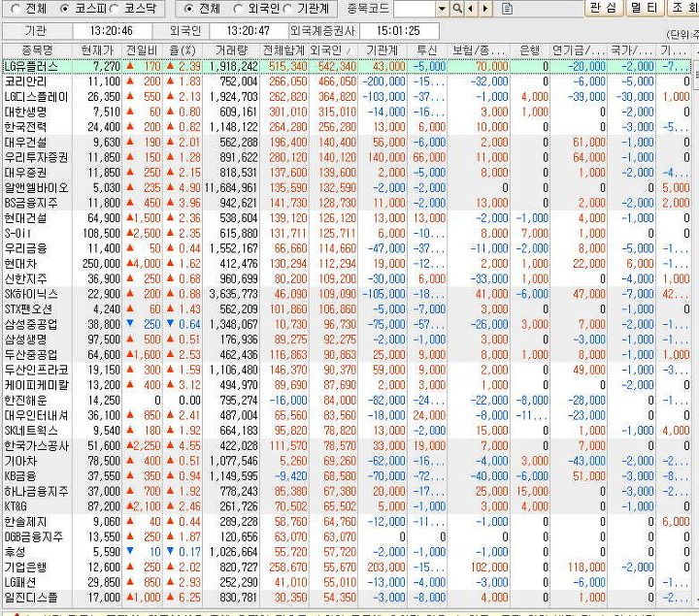Viewport: 699px width, 616px height.
Task: Open the 종목코드 dropdown arrow
Action: (x=442, y=9)
